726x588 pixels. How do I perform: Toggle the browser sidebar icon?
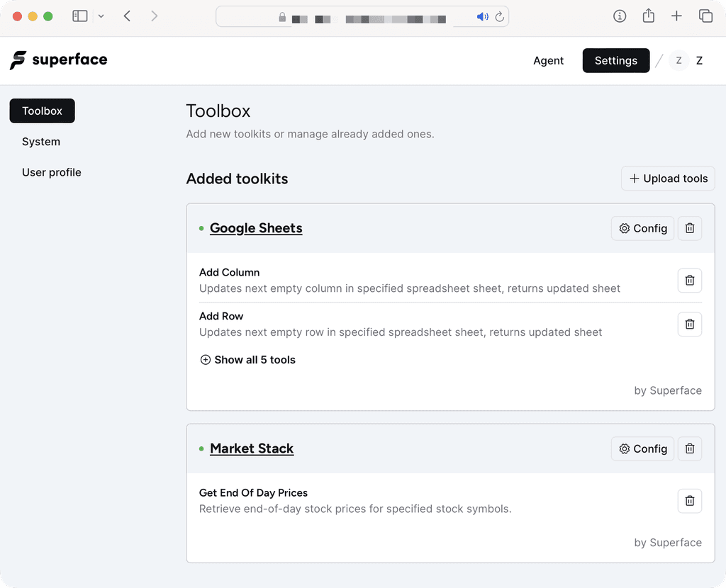click(x=79, y=16)
